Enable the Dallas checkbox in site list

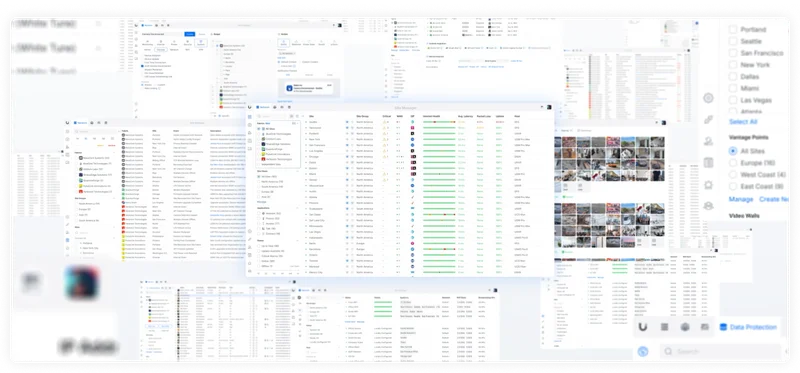[733, 77]
